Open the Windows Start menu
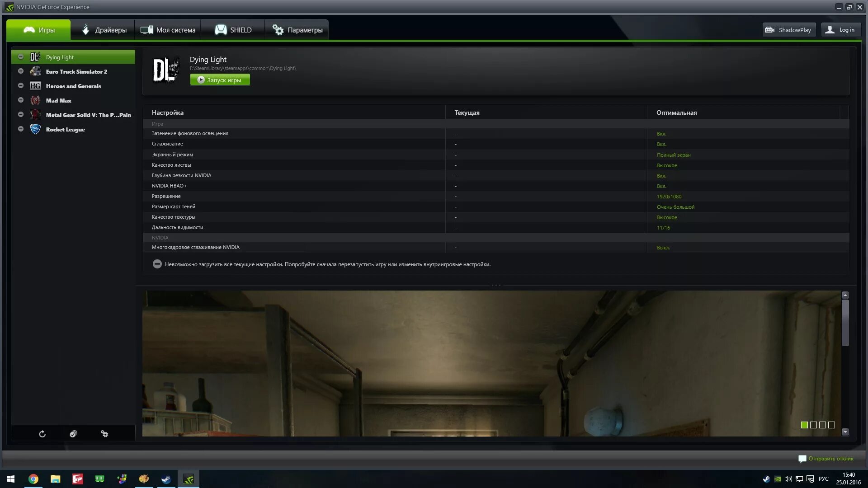This screenshot has width=868, height=488. click(11, 479)
